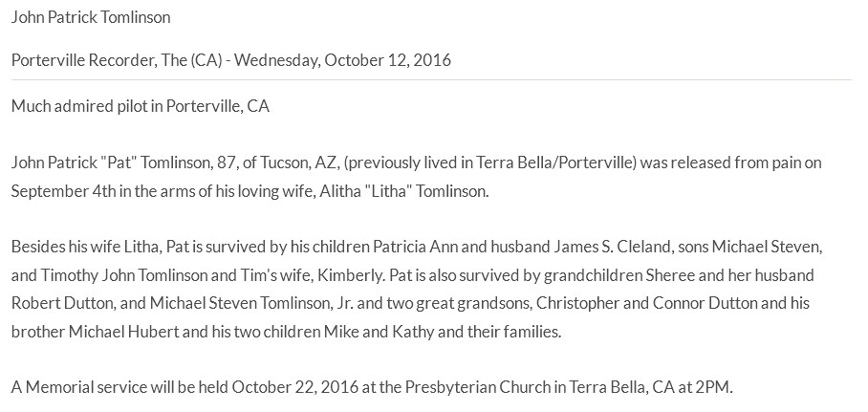
Task: Click the date Wednesday, October 12, 2016
Action: 342,60
